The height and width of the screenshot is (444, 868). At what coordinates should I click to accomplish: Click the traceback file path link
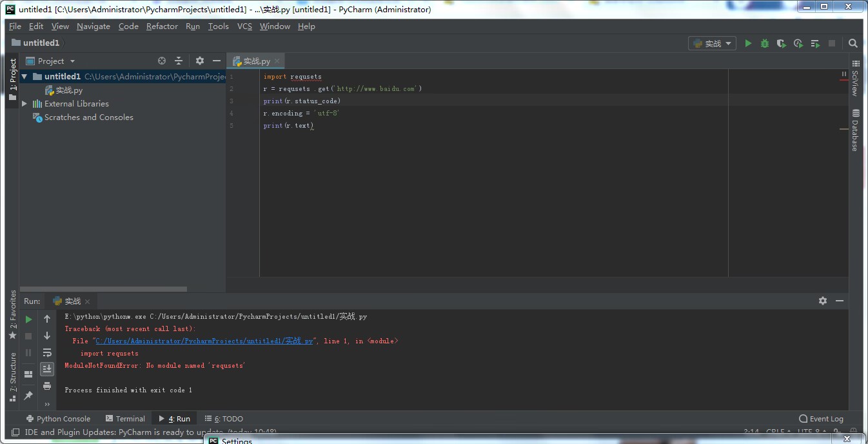204,341
